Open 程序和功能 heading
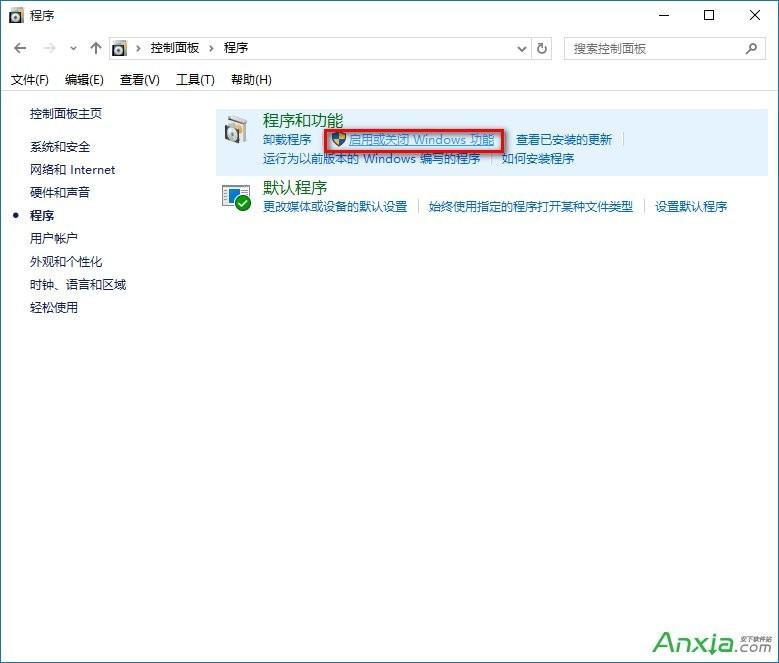The image size is (779, 663). 303,120
